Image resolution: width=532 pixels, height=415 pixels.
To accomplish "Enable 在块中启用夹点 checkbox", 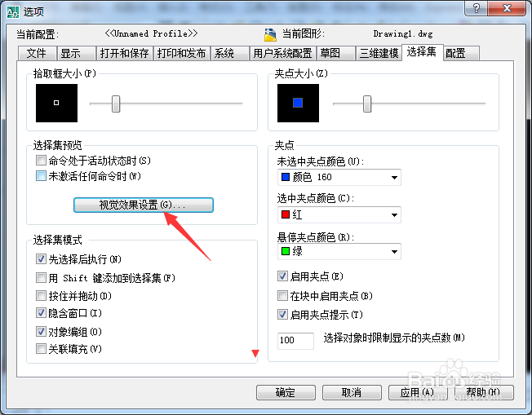I will point(282,296).
